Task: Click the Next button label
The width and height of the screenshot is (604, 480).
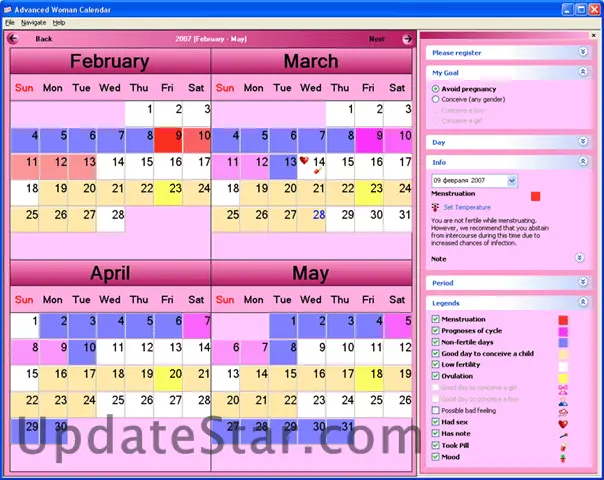Action: pos(376,39)
